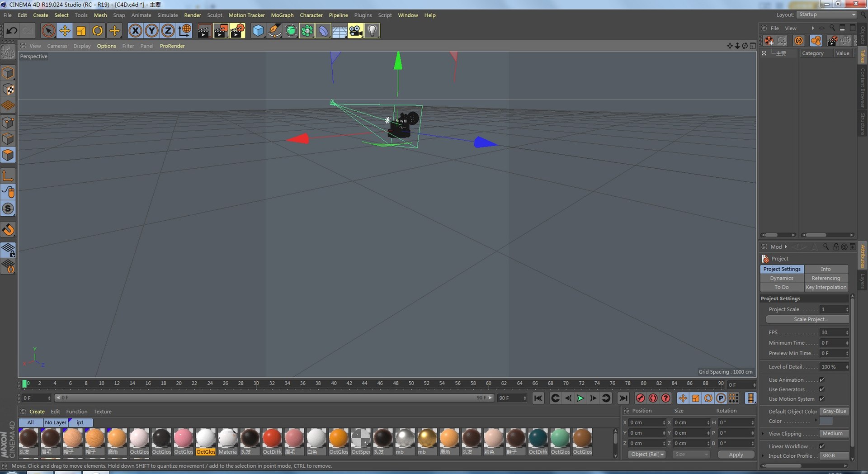The image size is (868, 474).
Task: Switch to Key Interpolation tab
Action: click(826, 287)
